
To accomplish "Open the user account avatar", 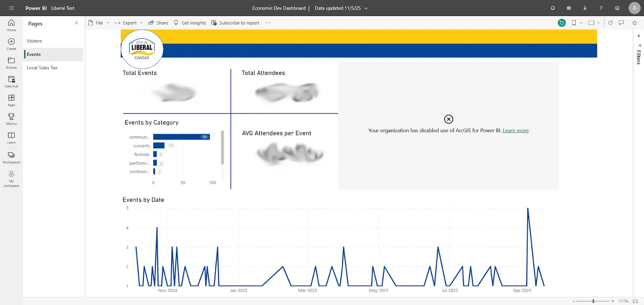I will [634, 8].
